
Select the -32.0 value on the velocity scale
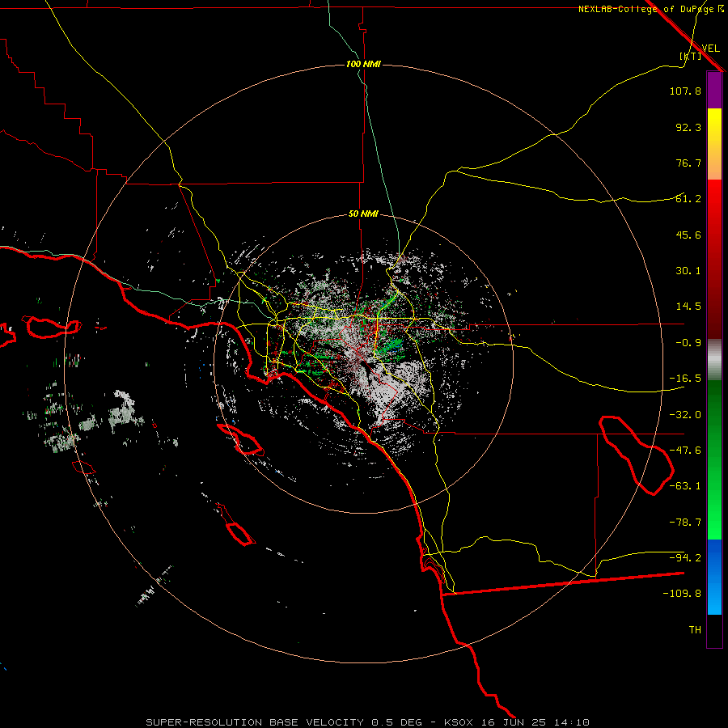coord(685,415)
